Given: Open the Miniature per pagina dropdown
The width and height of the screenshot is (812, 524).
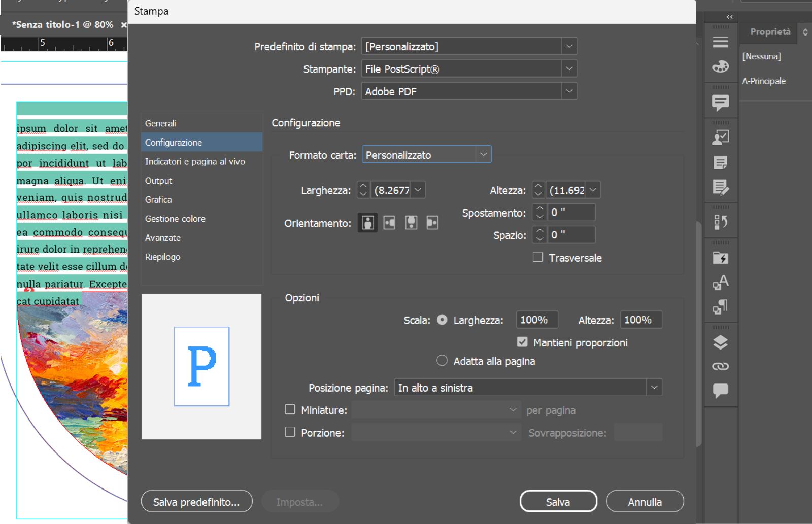Looking at the screenshot, I should 436,410.
